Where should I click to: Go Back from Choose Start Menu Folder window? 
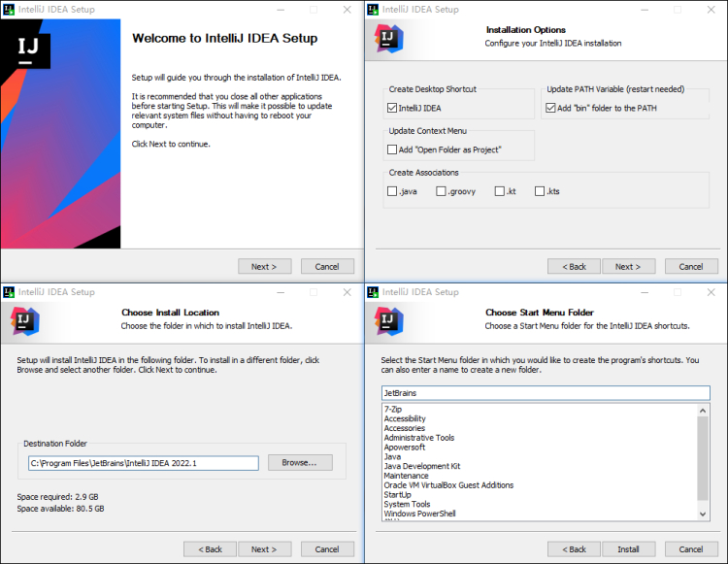(574, 549)
